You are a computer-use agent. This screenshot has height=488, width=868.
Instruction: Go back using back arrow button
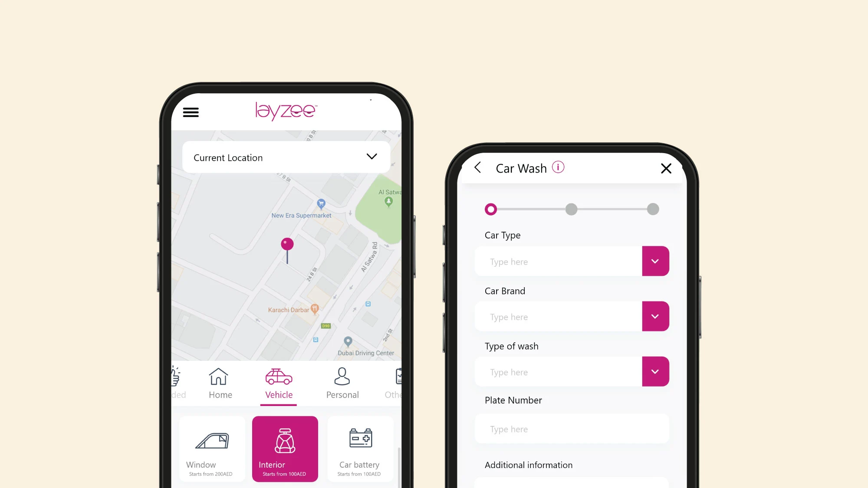click(x=477, y=167)
